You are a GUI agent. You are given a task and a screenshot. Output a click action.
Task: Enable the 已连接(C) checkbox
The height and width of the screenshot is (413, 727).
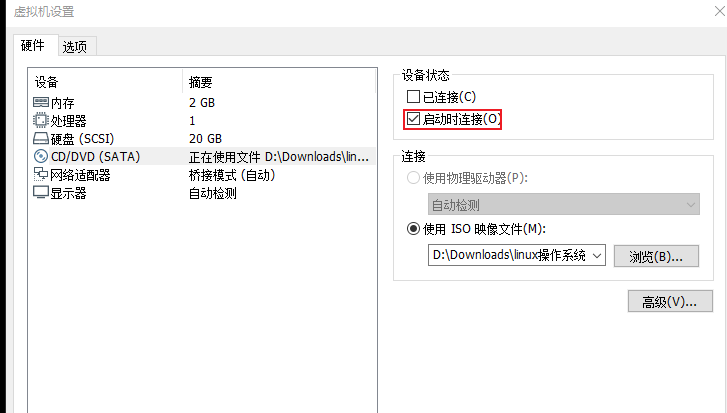[413, 96]
